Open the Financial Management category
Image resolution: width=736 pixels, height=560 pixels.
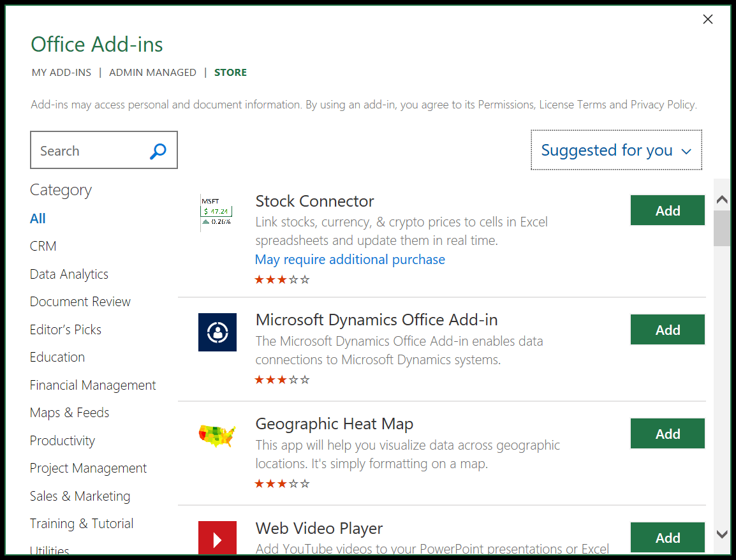[93, 385]
